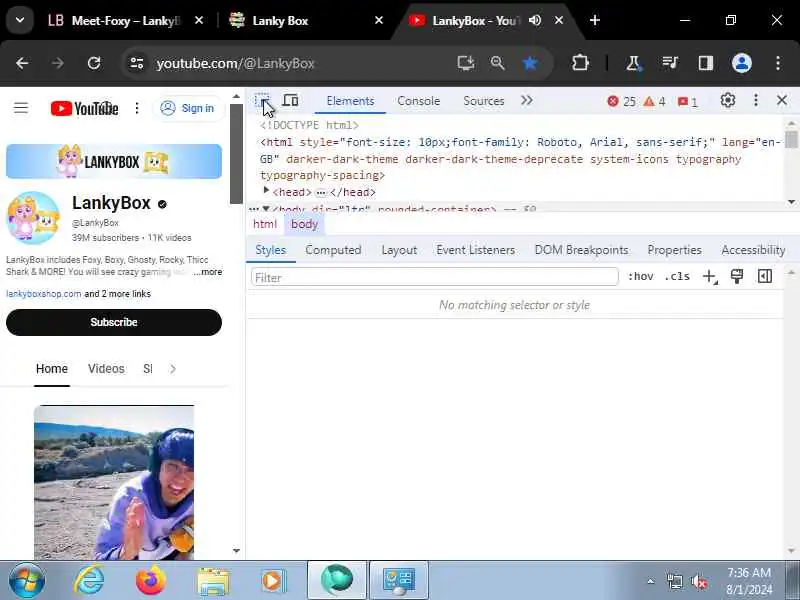This screenshot has height=600, width=800.
Task: Open the lankyboxshop.com link
Action: [x=43, y=294]
